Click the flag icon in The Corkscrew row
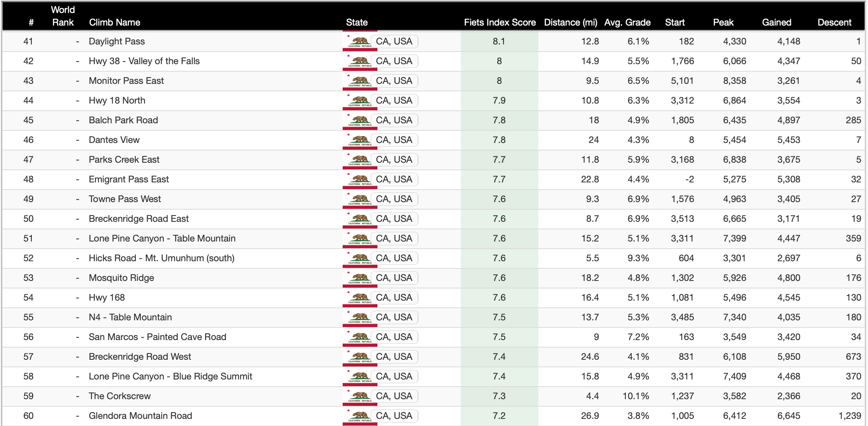This screenshot has height=426, width=868. click(x=359, y=396)
